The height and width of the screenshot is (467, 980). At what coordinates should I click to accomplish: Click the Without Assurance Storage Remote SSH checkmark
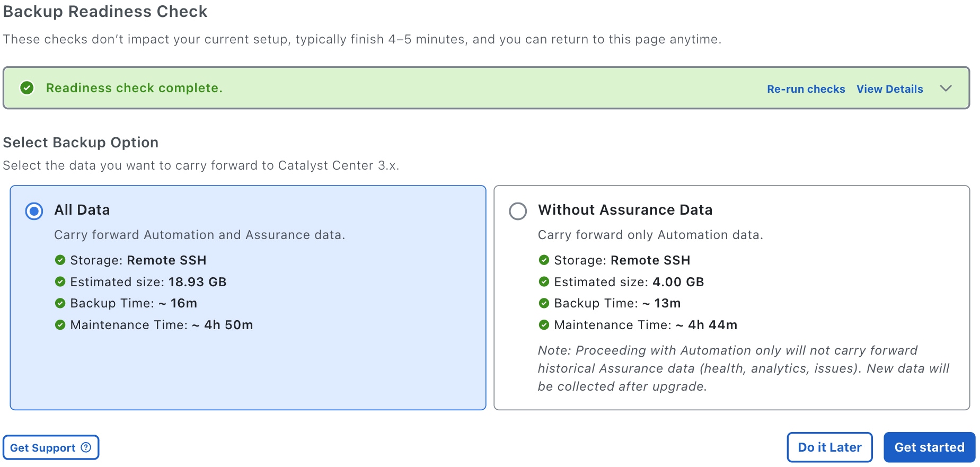pyautogui.click(x=544, y=260)
